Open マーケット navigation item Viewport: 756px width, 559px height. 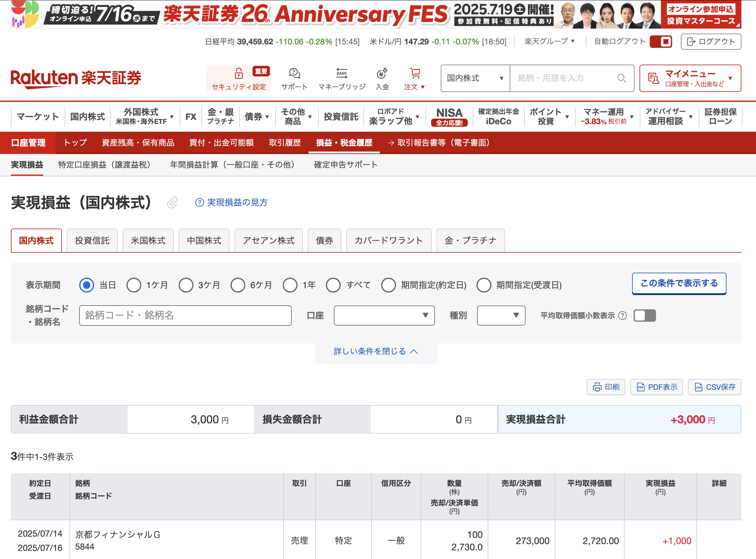pyautogui.click(x=38, y=117)
